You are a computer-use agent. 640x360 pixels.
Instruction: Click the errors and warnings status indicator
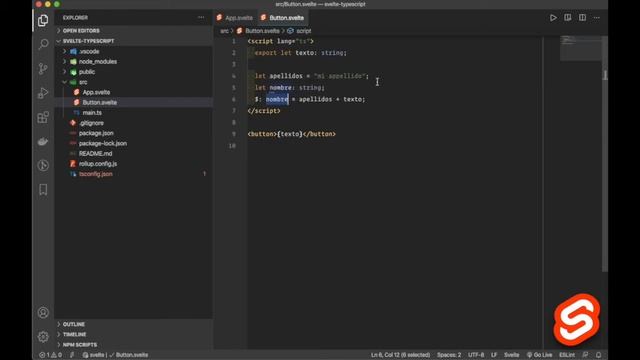point(51,355)
